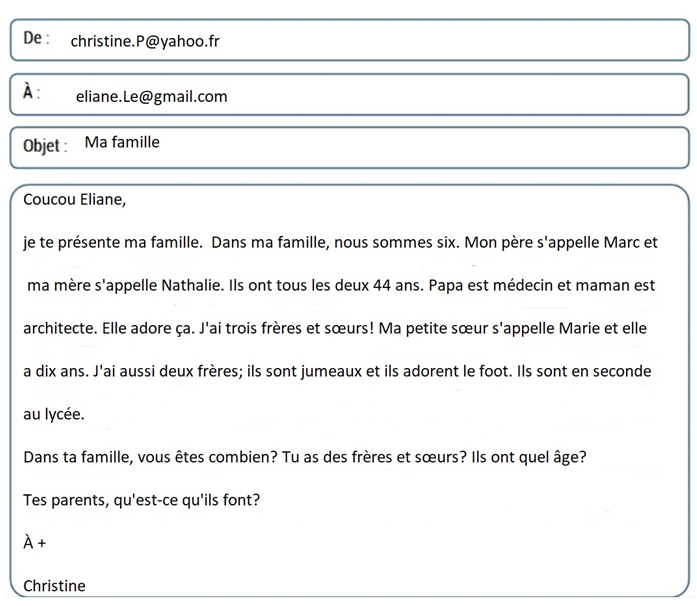Click the De sender field box

350,40
